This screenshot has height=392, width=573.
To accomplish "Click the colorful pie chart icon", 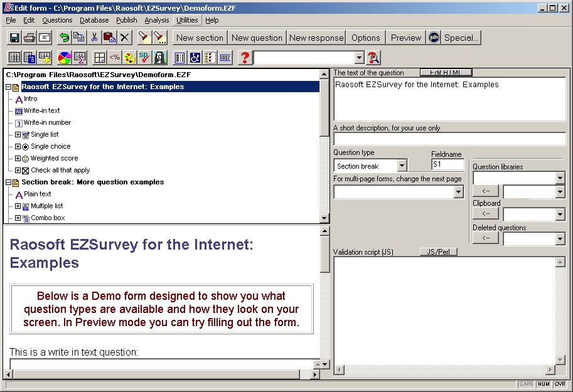I will [x=64, y=57].
